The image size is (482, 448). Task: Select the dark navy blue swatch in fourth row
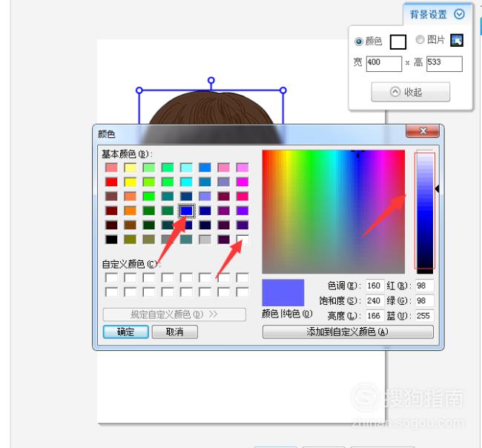coord(205,211)
